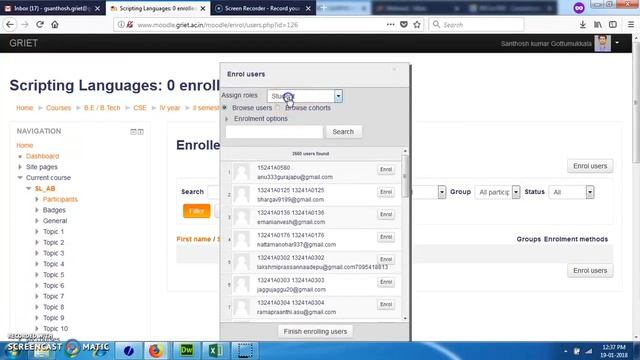The height and width of the screenshot is (360, 640).
Task: Open Dashboard link in the navigation
Action: 42,156
